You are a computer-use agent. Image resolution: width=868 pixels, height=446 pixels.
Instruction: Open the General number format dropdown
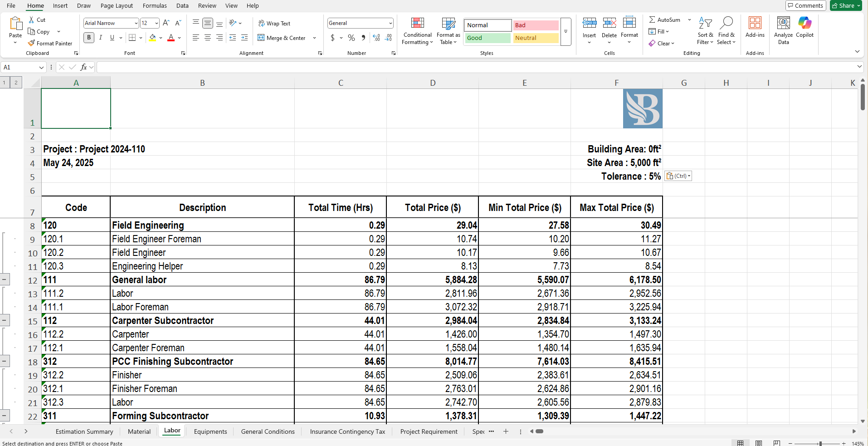click(390, 23)
